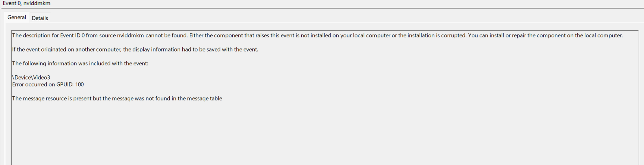Select the General tab
Image resolution: width=644 pixels, height=165 pixels.
tap(17, 17)
